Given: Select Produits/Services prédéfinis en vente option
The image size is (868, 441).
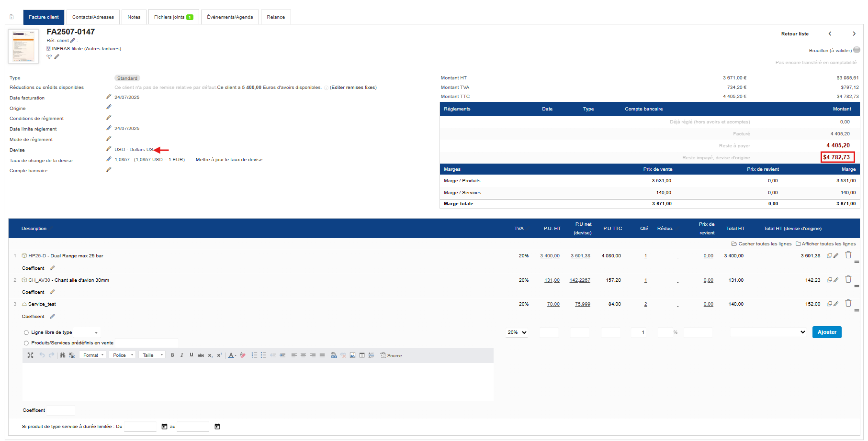Looking at the screenshot, I should pyautogui.click(x=26, y=343).
